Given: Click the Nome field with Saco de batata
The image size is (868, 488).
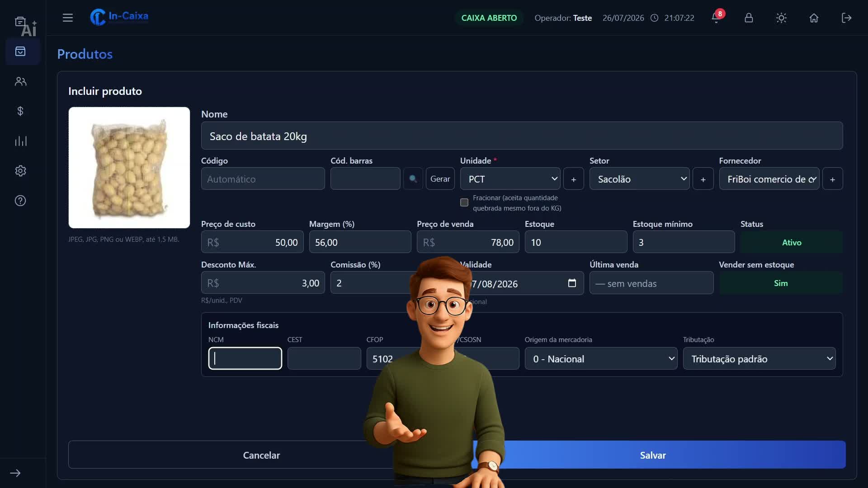Looking at the screenshot, I should (x=522, y=136).
